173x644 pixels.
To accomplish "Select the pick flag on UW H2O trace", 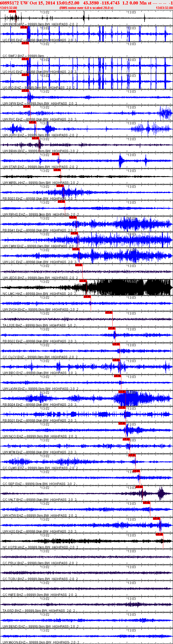I will click(x=156, y=519).
